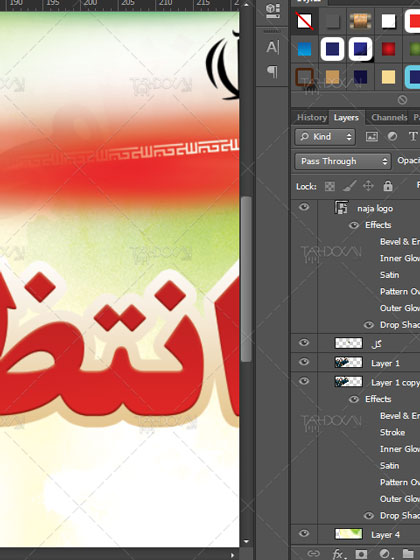Apply the red glossy style swatch
The image size is (420, 560).
click(x=388, y=49)
